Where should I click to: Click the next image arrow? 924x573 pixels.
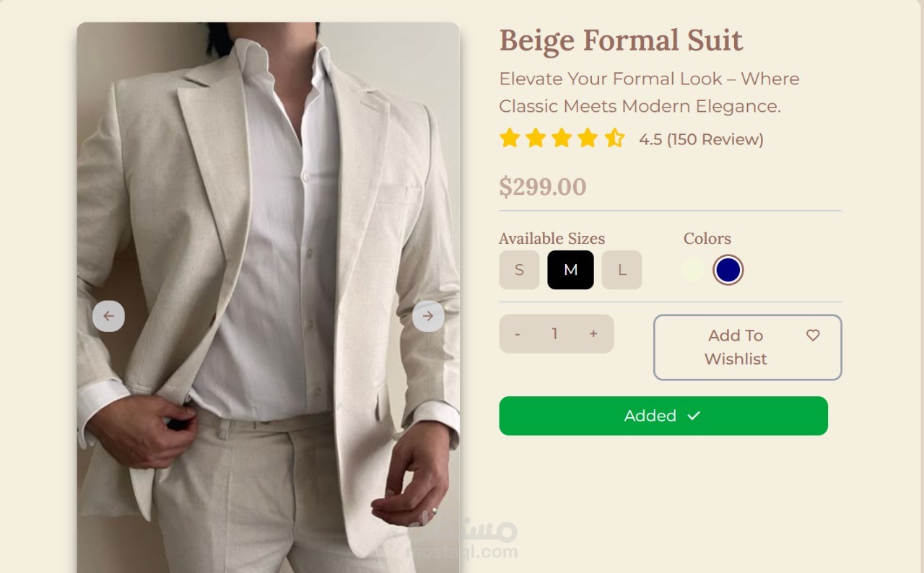428,316
